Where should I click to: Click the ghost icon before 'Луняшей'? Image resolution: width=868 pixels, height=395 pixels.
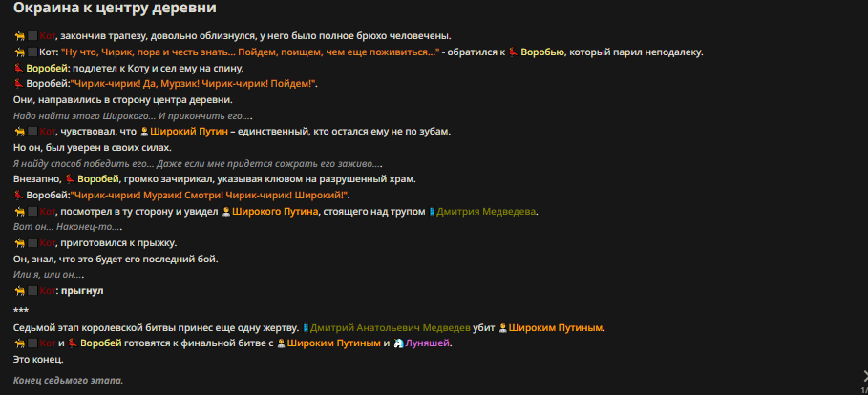[x=398, y=343]
